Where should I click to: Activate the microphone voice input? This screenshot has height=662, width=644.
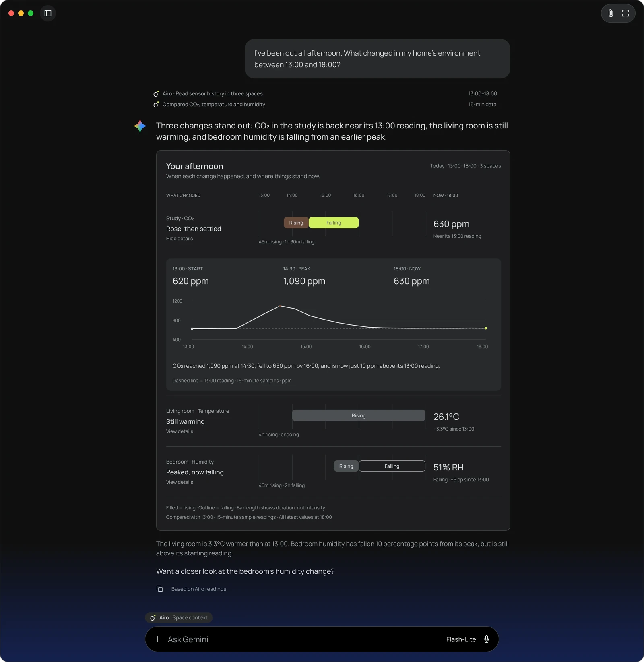tap(487, 639)
